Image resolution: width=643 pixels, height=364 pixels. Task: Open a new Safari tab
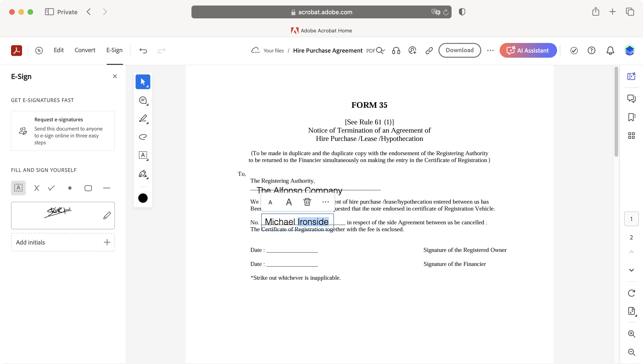click(x=612, y=12)
